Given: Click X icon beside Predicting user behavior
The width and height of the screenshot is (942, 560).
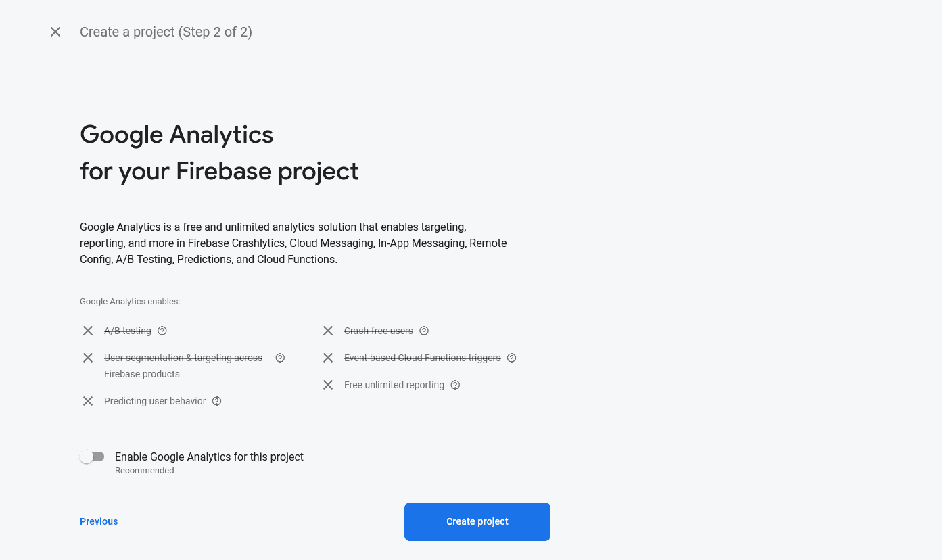Looking at the screenshot, I should pyautogui.click(x=88, y=401).
